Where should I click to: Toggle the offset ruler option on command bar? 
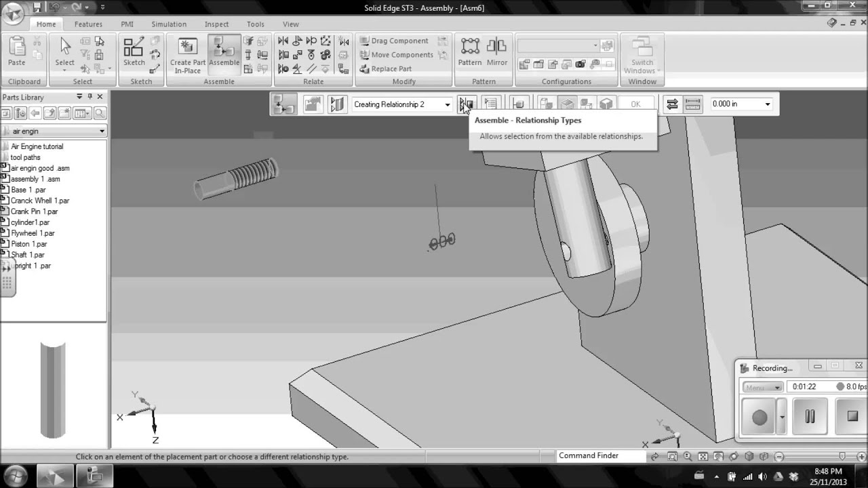[692, 104]
